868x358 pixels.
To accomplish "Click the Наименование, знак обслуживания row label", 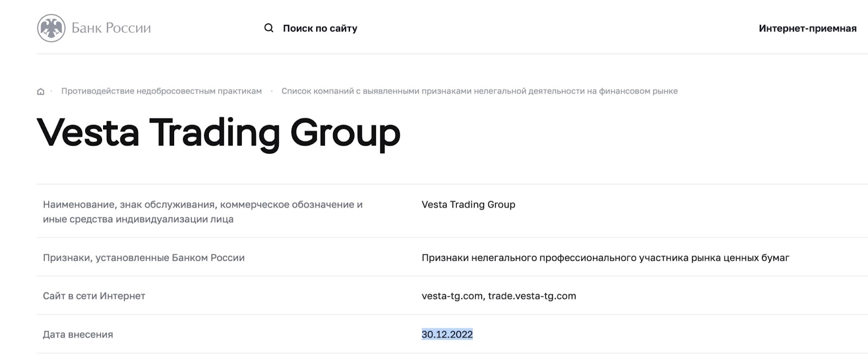I will pos(203,212).
